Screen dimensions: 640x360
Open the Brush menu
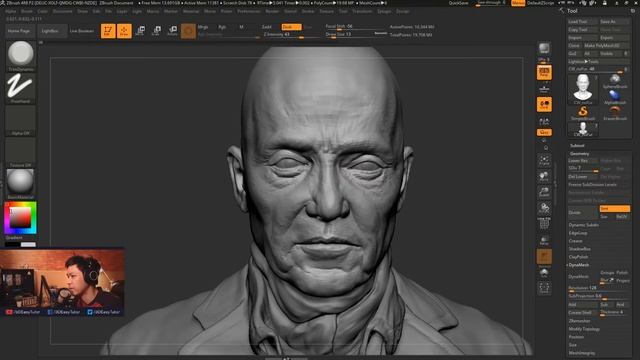tap(27, 11)
